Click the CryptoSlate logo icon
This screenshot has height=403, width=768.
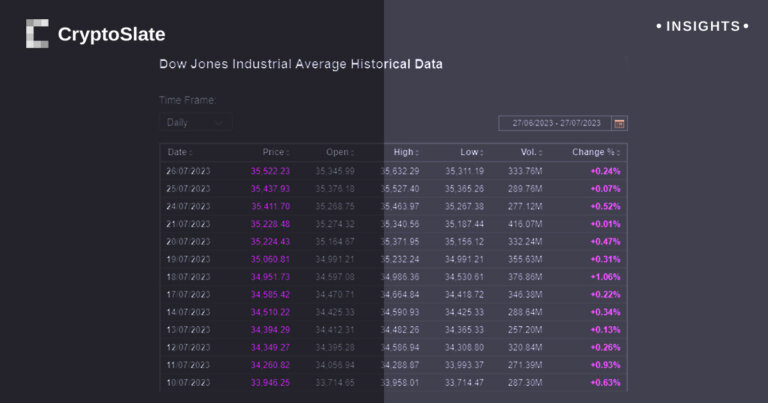(37, 34)
